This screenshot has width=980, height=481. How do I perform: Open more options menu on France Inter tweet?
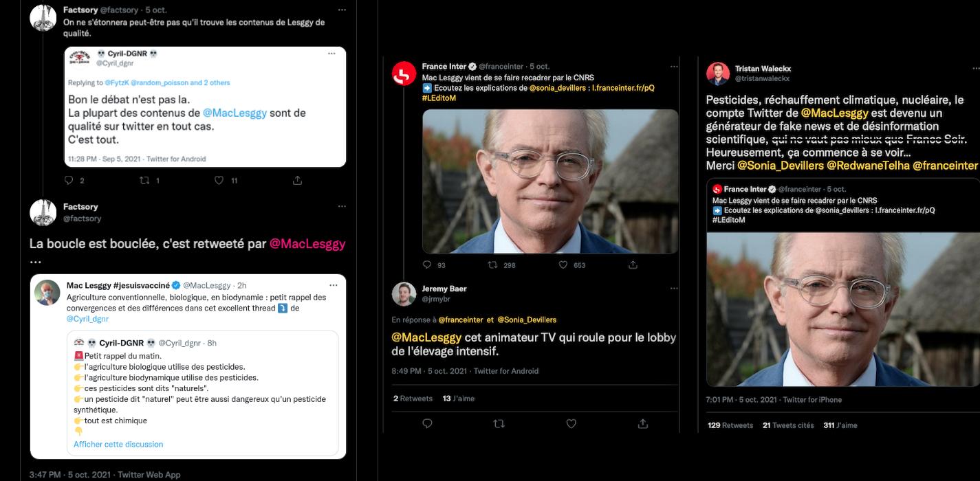673,66
